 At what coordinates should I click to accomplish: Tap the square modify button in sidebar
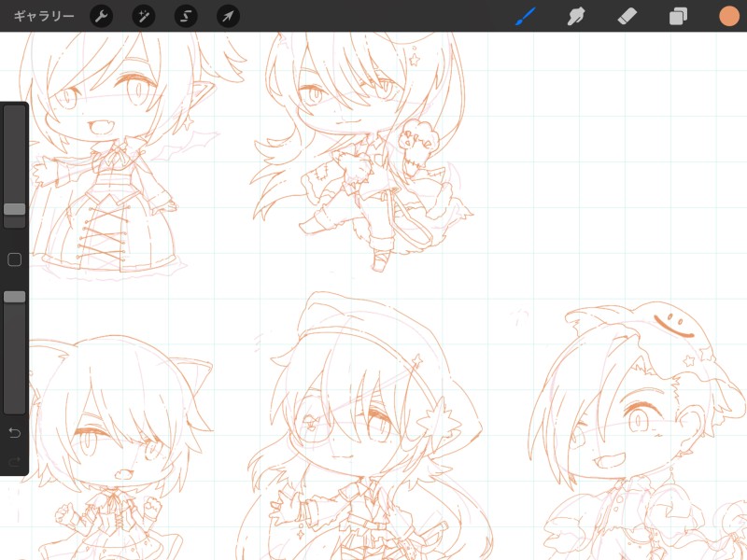pyautogui.click(x=14, y=259)
